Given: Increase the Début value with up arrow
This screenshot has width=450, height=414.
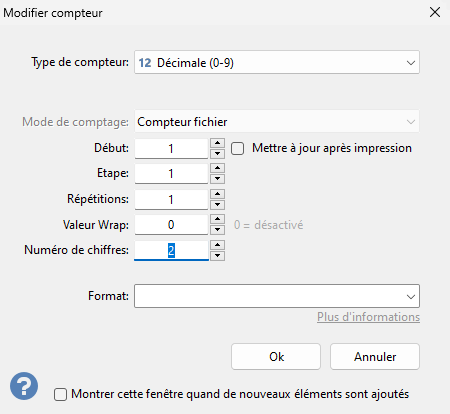Looking at the screenshot, I should click(x=218, y=143).
